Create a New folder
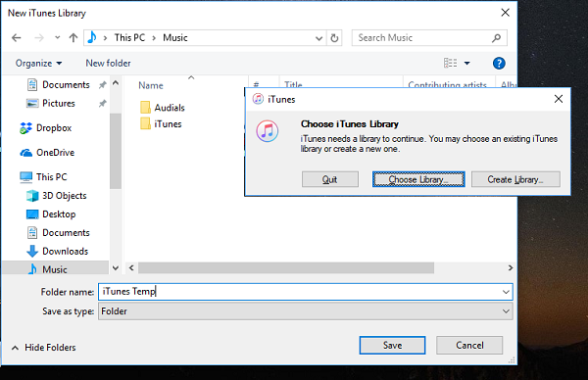Image resolution: width=588 pixels, height=380 pixels. [x=108, y=63]
